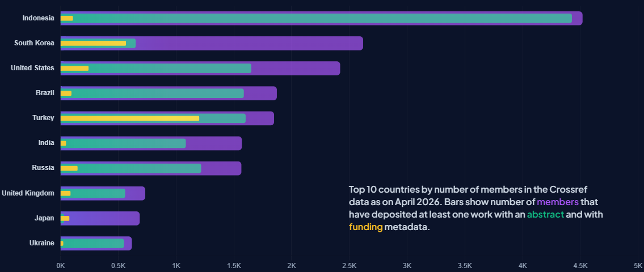Click the purple word 'members' in caption

[557, 202]
